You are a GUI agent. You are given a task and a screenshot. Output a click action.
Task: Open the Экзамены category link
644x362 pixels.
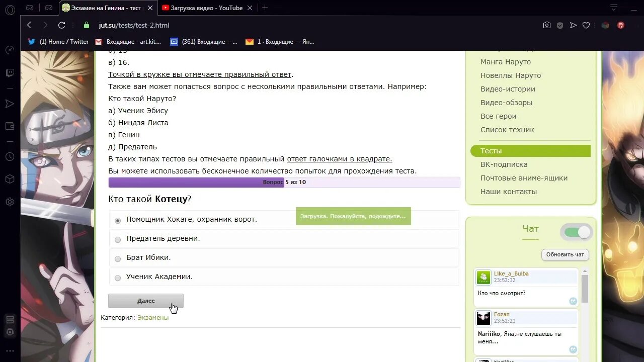[x=153, y=317]
